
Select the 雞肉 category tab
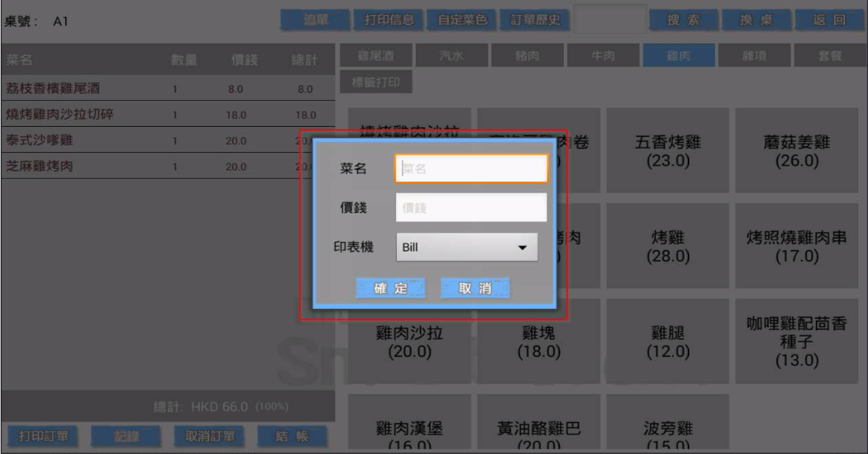[x=679, y=55]
